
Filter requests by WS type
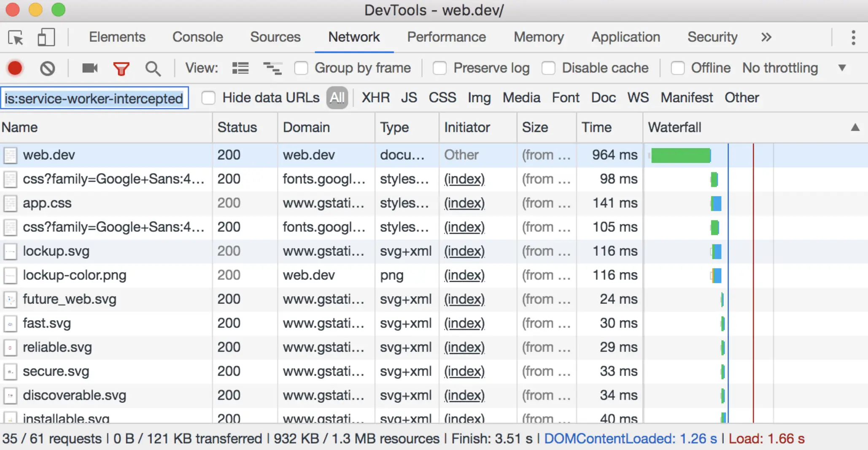638,98
